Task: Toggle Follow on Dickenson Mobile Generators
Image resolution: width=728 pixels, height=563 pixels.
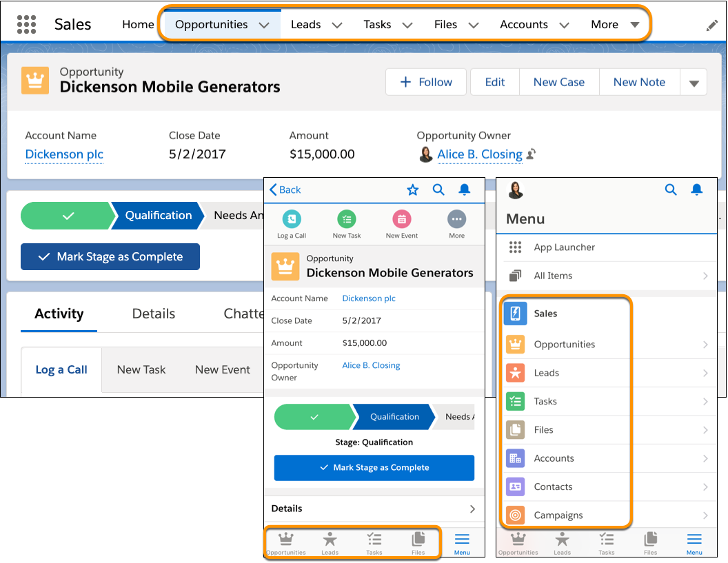Action: tap(425, 81)
